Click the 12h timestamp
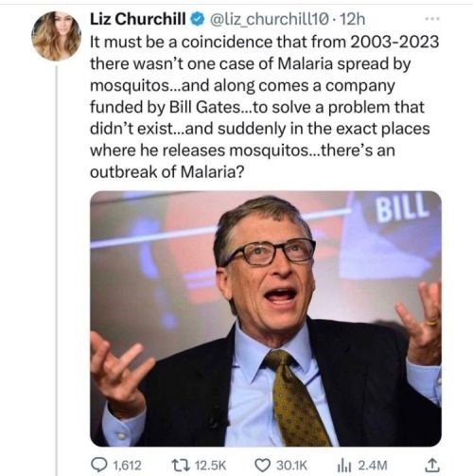This screenshot has width=473, height=476. coord(353,19)
